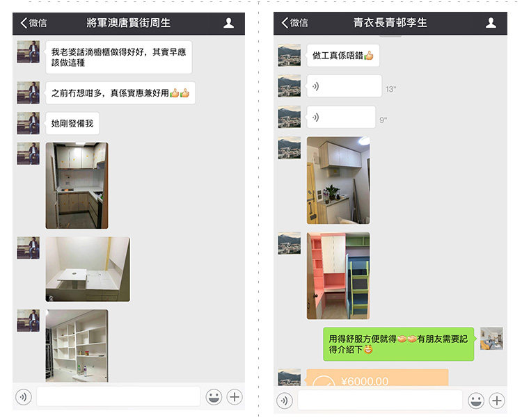Open emoji picker in 周生 chat
Screen dimensions: 522x420
coord(214,397)
